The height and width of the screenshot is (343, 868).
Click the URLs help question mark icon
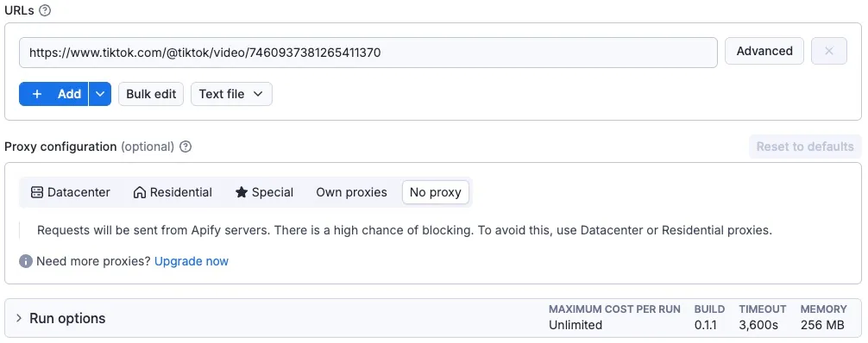tap(46, 10)
